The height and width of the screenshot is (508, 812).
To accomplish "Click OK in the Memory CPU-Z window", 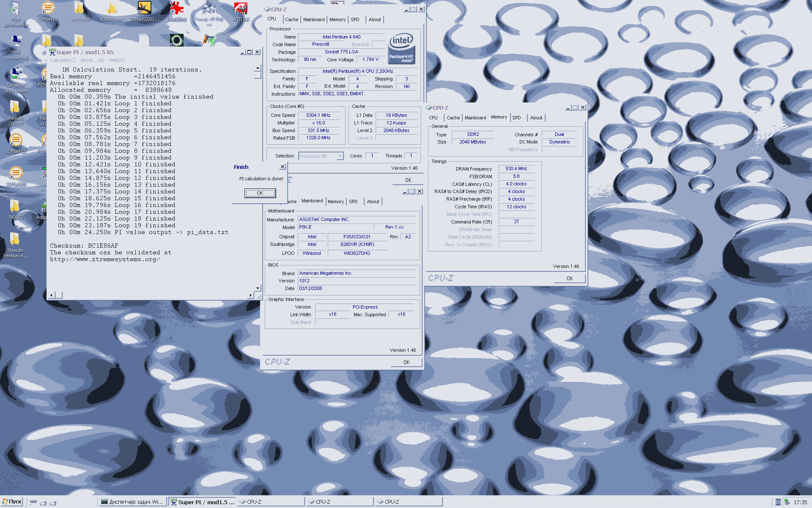I will tap(570, 279).
